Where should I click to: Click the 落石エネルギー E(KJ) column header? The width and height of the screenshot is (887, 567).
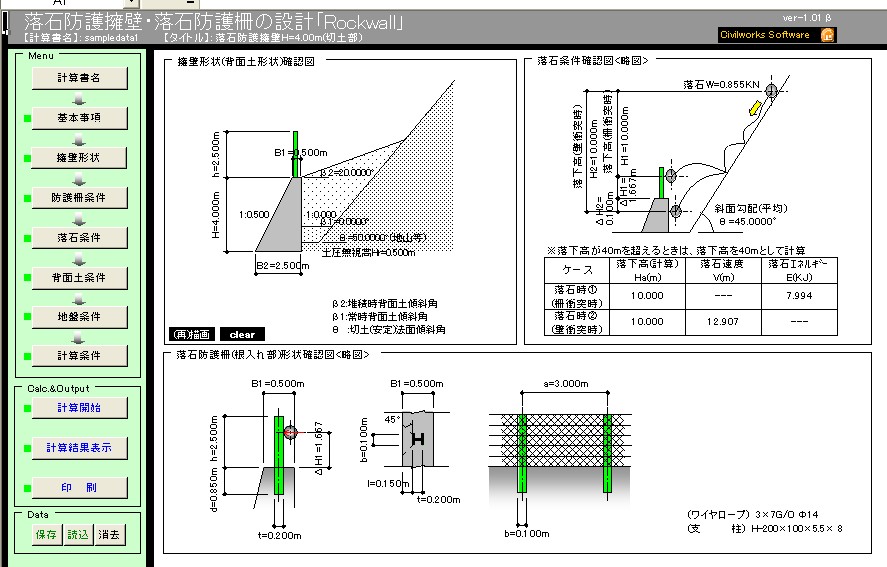pos(799,270)
